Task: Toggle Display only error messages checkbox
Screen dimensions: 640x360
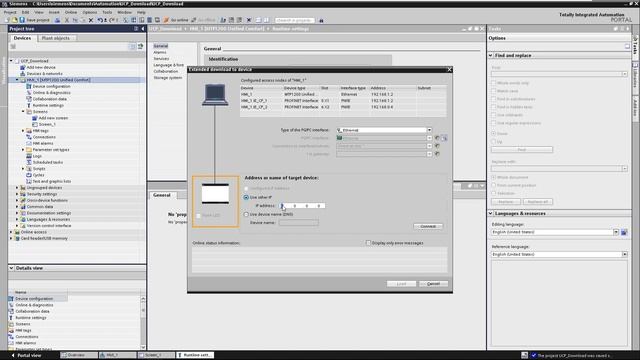Action: pyautogui.click(x=368, y=243)
